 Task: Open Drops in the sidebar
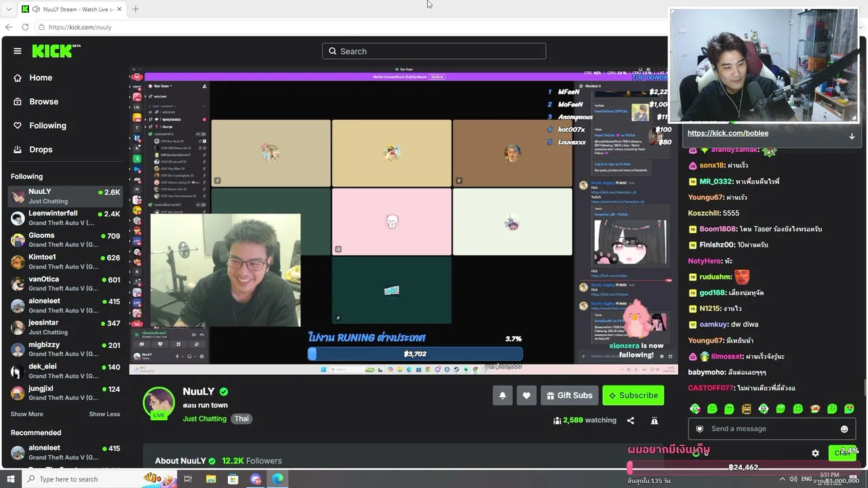click(41, 149)
